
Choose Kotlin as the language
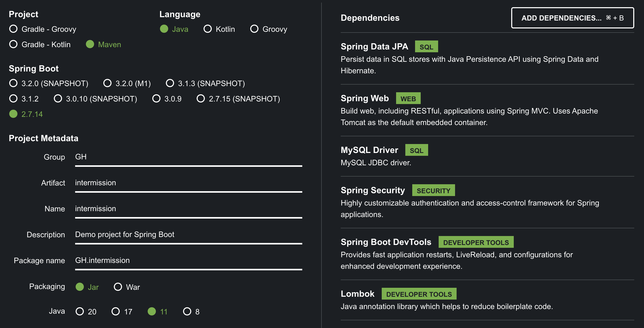click(x=208, y=29)
